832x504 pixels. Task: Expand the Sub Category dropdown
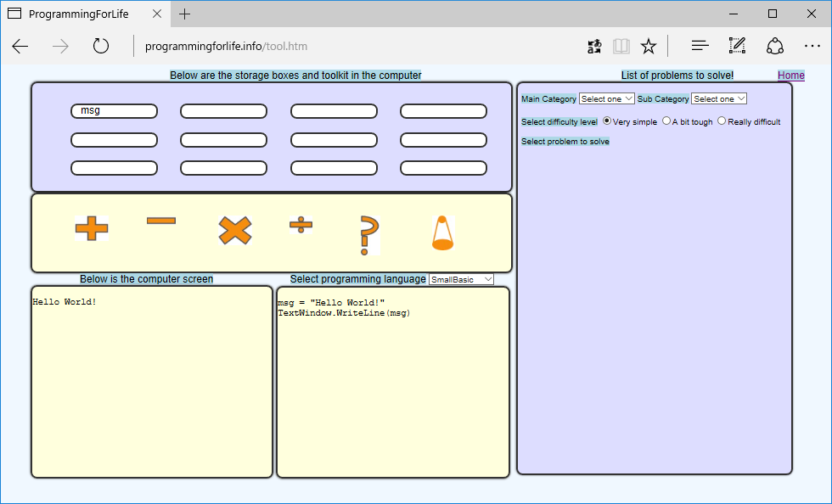pyautogui.click(x=718, y=99)
